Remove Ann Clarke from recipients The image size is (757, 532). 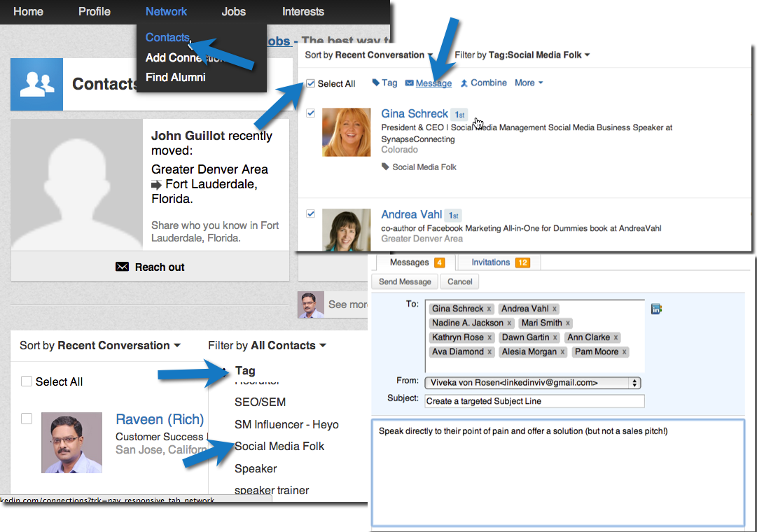click(x=616, y=337)
